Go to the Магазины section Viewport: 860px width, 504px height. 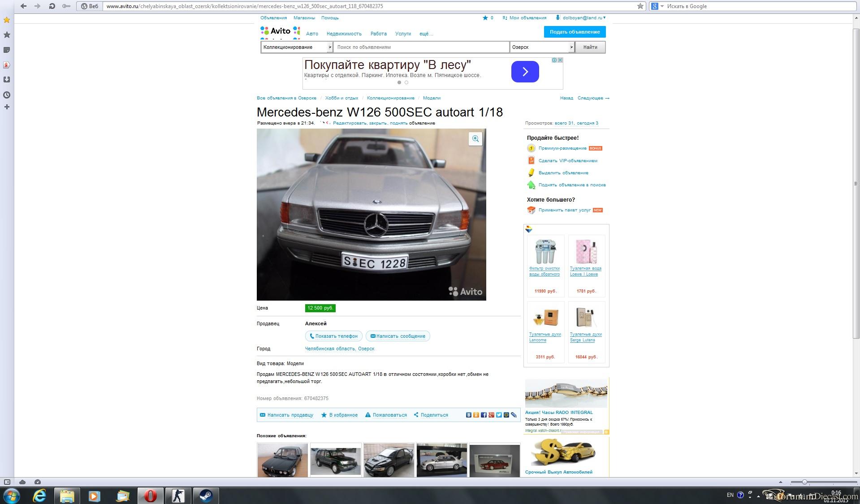point(304,18)
